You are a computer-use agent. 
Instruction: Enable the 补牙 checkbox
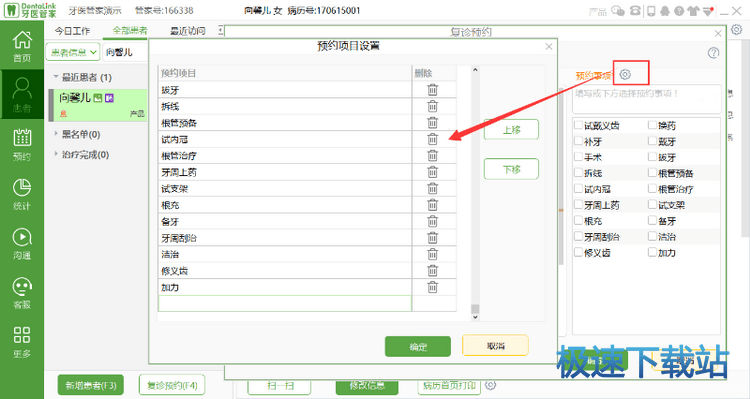(579, 141)
